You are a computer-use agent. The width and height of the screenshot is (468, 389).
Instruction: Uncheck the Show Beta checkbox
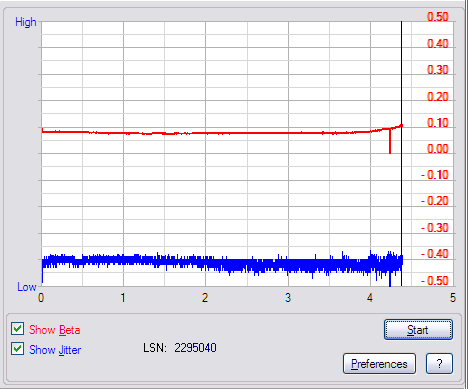pos(17,329)
